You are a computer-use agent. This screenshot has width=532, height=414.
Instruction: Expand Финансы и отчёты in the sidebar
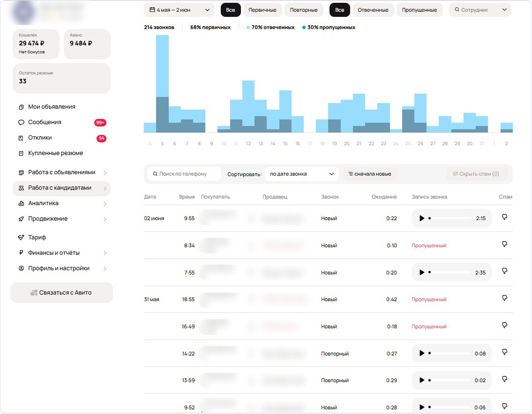tap(54, 253)
